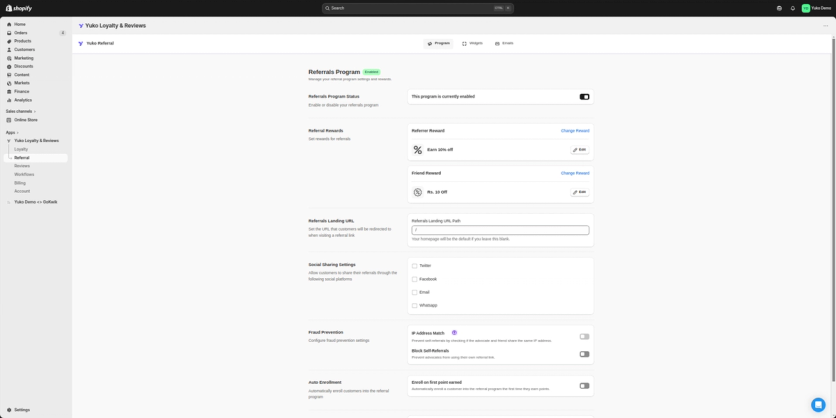Viewport: 836px width, 418px height.
Task: Click the Analytics bar chart icon
Action: pos(9,100)
